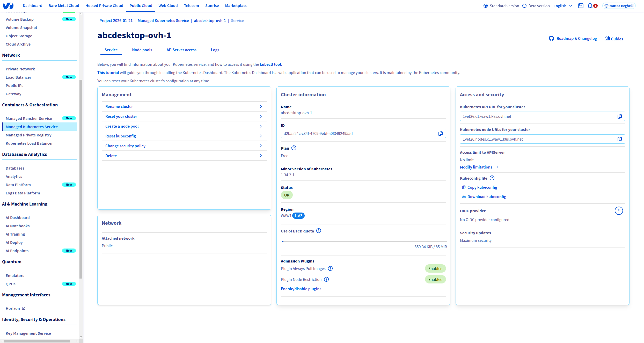The image size is (644, 343).
Task: Open the Use of ETCD quota help icon
Action: pyautogui.click(x=319, y=231)
